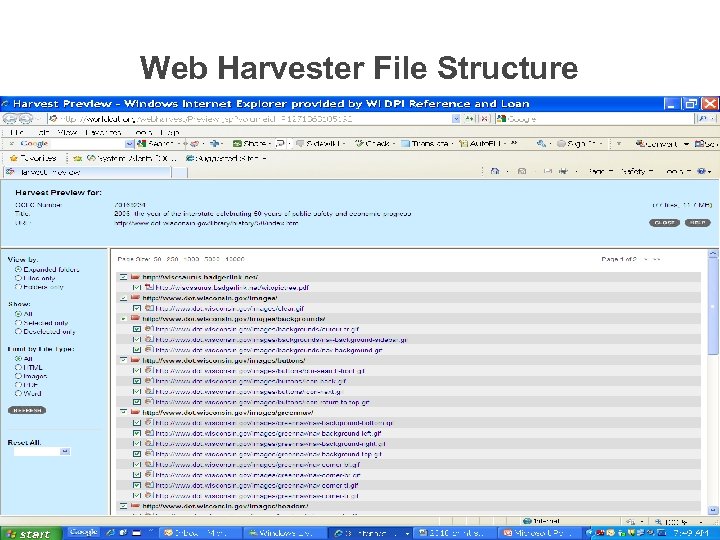Image resolution: width=720 pixels, height=540 pixels.
Task: Click the stop loading X icon
Action: pyautogui.click(x=484, y=119)
